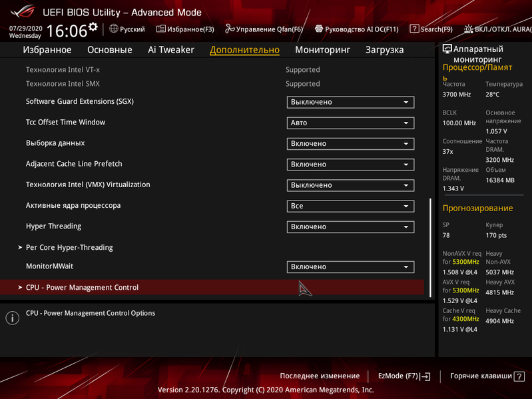The image size is (532, 399).
Task: Click the 3700 MHz frequency value
Action: coord(456,95)
